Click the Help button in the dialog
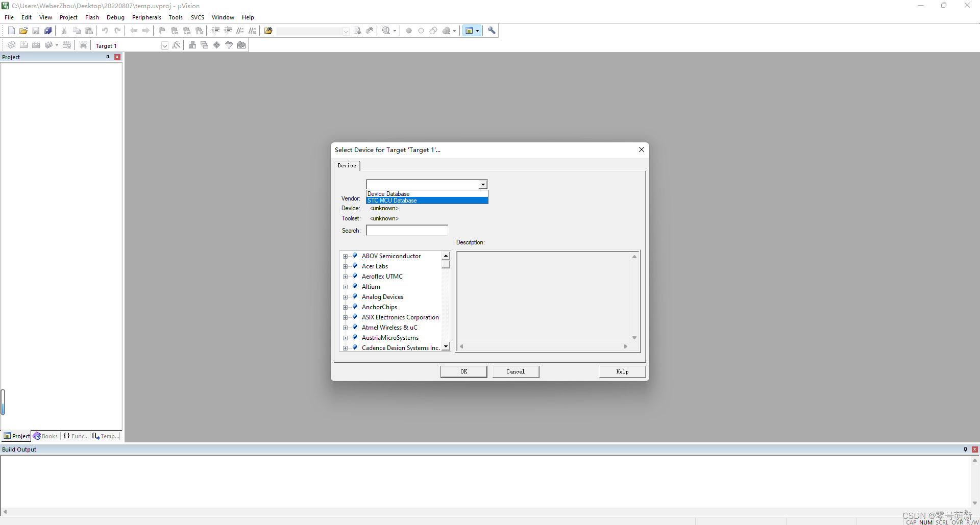Viewport: 980px width, 525px height. [622, 371]
